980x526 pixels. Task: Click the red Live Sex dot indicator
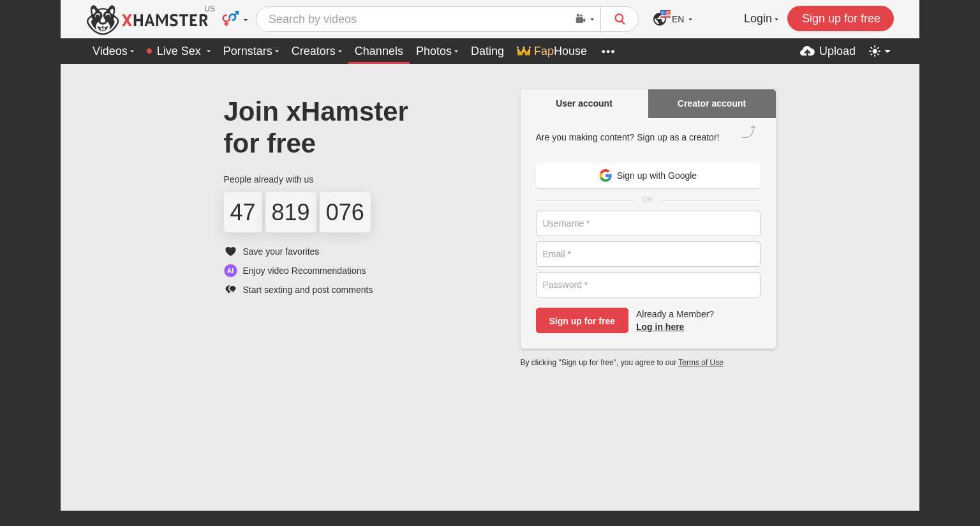pyautogui.click(x=149, y=51)
